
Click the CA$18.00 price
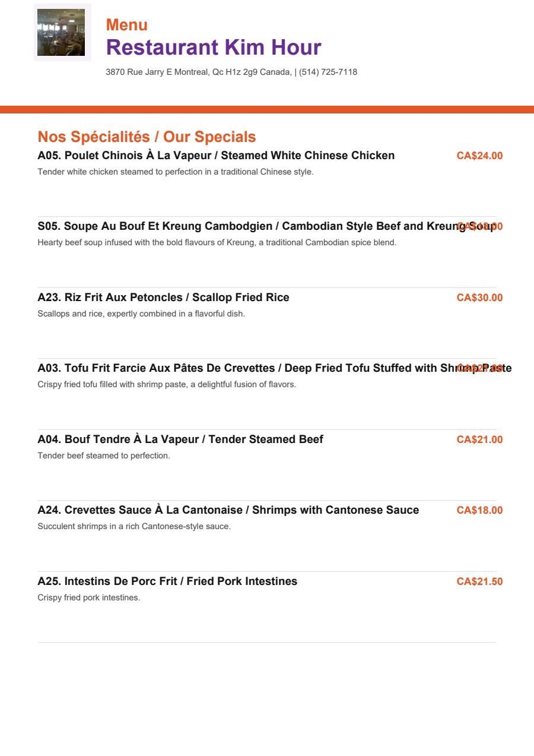pyautogui.click(x=479, y=510)
